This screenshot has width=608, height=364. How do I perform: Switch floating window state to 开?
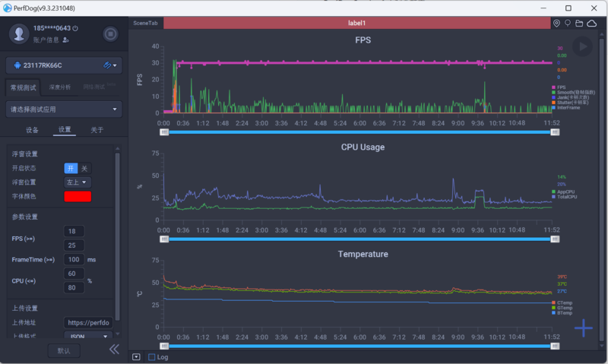point(71,168)
